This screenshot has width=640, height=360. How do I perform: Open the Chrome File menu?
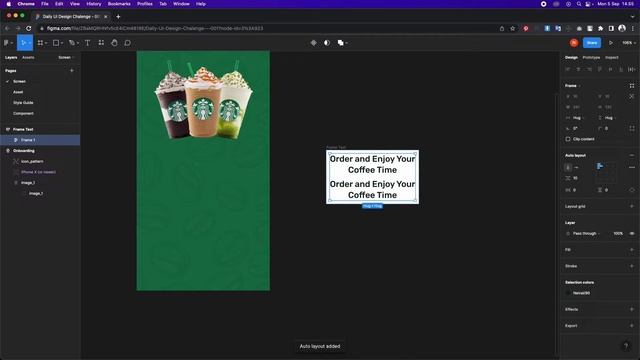[x=45, y=4]
